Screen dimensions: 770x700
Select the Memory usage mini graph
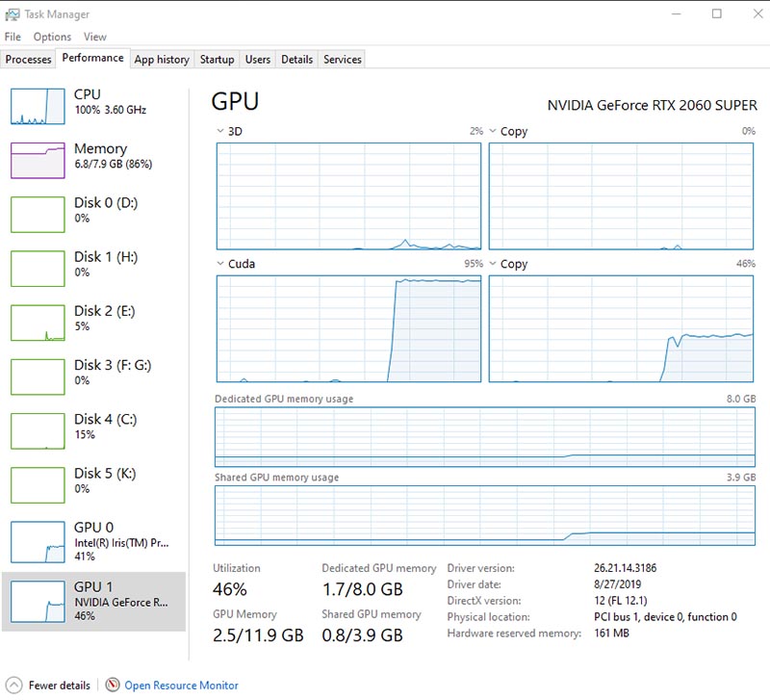click(x=38, y=160)
